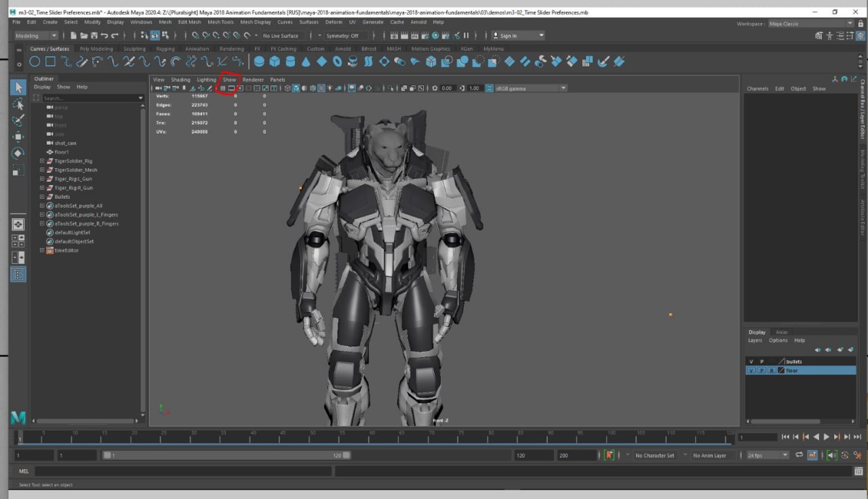This screenshot has height=499, width=868.
Task: Expand the Bullets node in Outliner
Action: (42, 197)
